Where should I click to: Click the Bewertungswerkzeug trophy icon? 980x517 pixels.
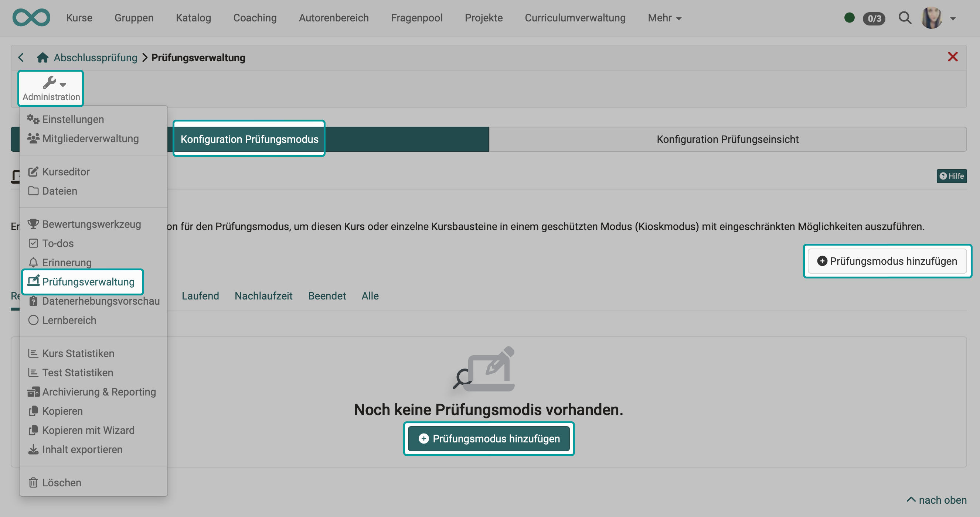33,224
